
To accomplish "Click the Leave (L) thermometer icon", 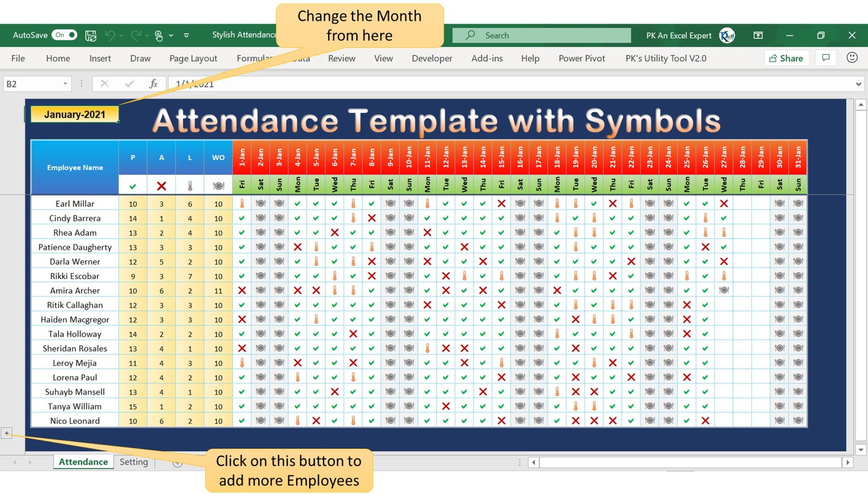I will click(189, 186).
